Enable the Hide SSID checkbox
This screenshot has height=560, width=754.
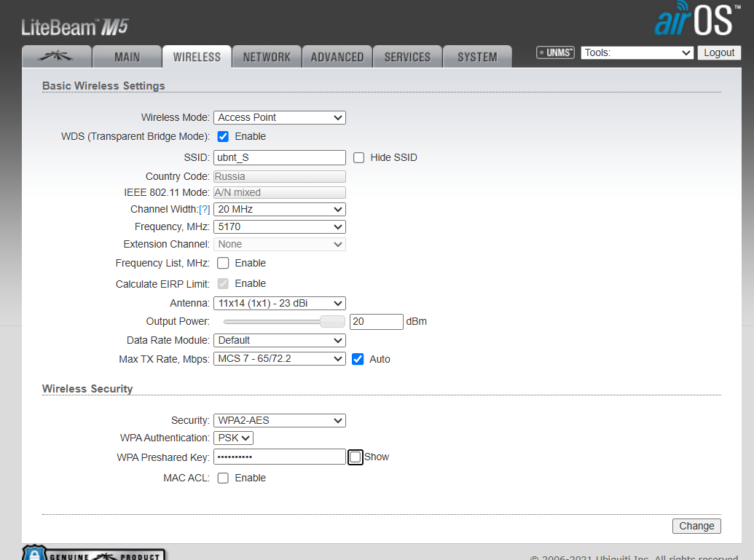[358, 157]
